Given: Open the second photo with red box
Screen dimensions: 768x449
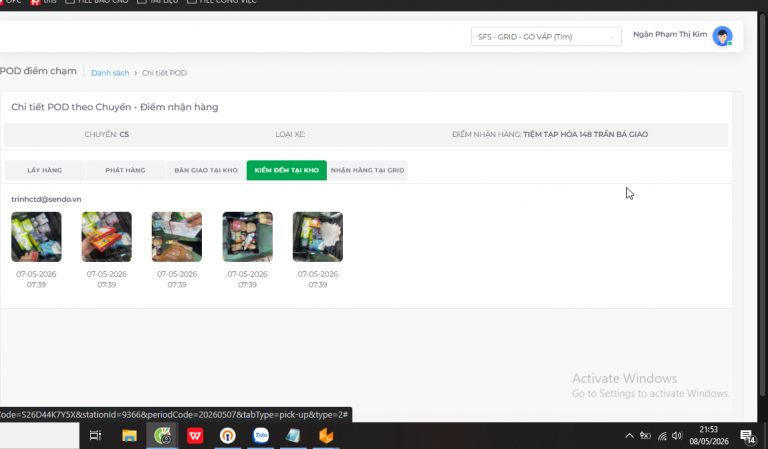Looking at the screenshot, I should 106,236.
